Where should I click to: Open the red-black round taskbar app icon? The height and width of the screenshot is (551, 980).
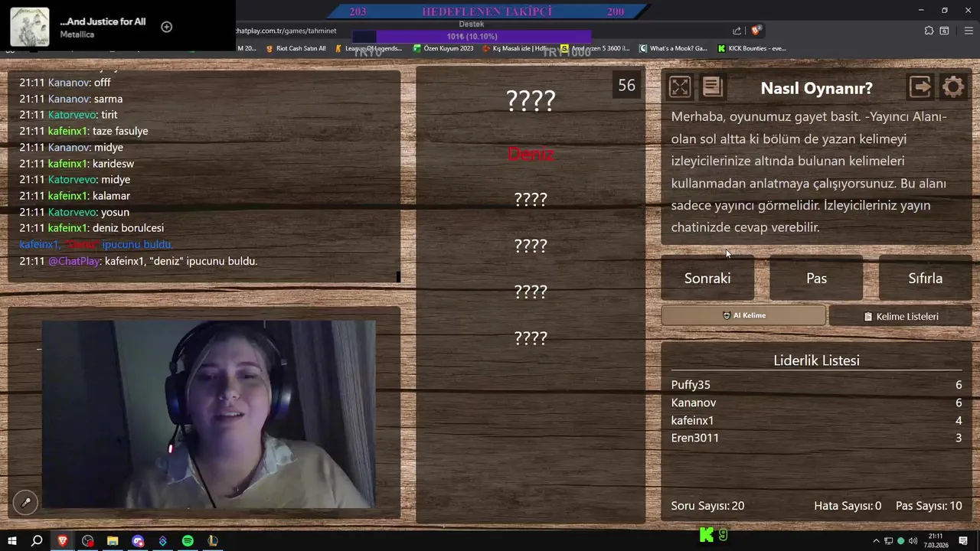point(88,541)
